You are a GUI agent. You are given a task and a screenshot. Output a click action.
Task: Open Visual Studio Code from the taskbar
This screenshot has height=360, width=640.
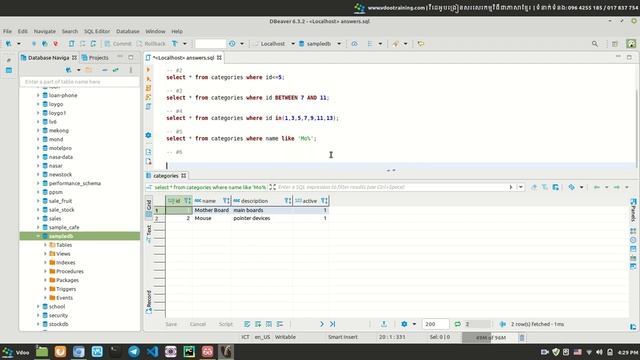pyautogui.click(x=152, y=351)
